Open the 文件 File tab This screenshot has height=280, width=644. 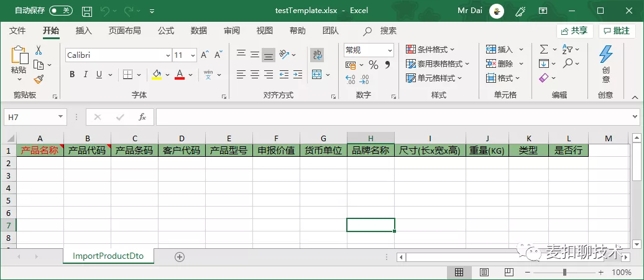[17, 31]
